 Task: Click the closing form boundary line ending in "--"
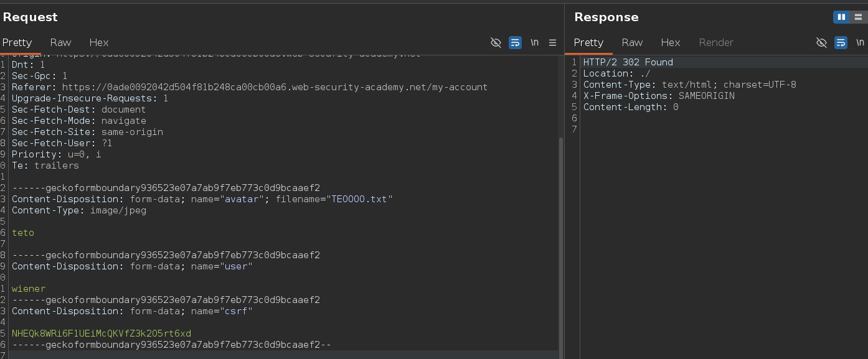171,345
